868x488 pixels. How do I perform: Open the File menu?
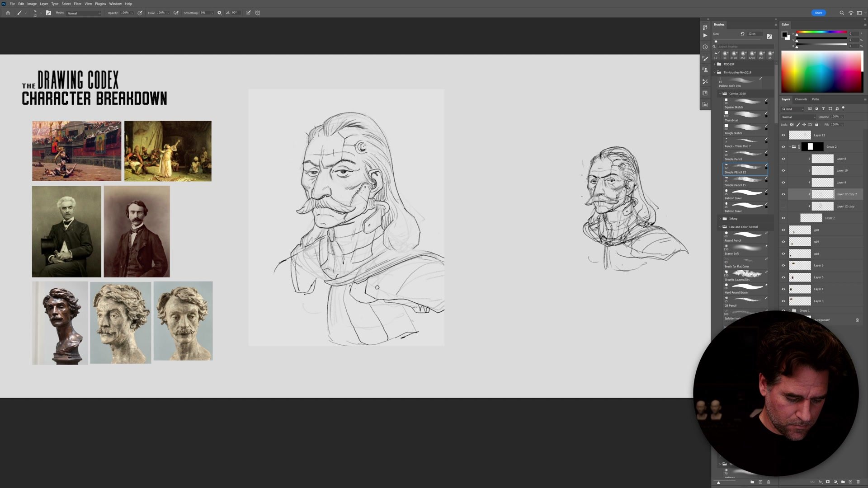[x=12, y=4]
